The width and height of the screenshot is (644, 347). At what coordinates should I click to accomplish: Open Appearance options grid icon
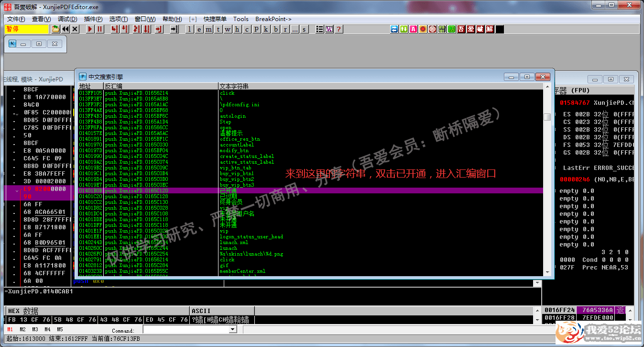click(329, 29)
